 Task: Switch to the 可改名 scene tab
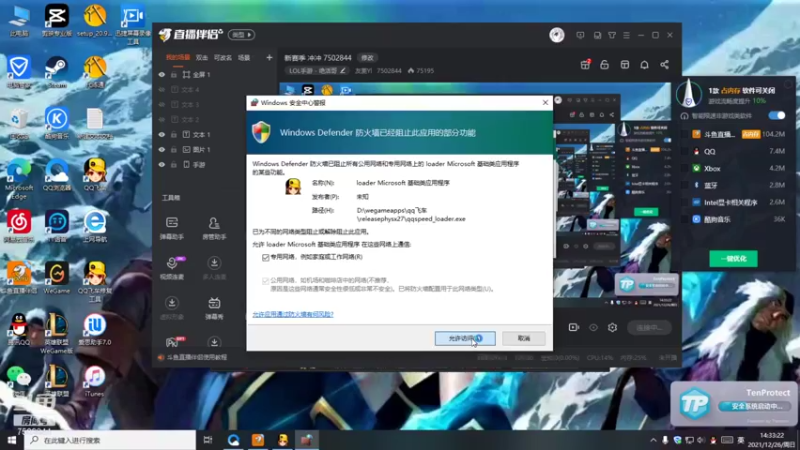[x=222, y=58]
